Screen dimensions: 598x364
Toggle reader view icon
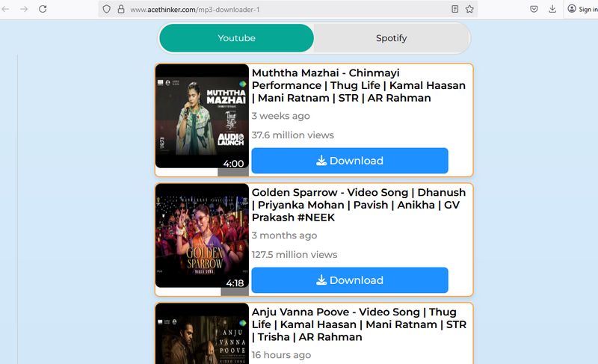[x=454, y=9]
